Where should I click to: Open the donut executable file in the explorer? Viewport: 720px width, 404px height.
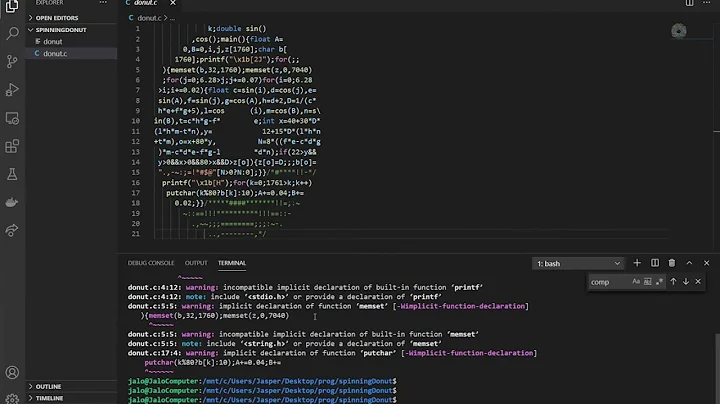pyautogui.click(x=71, y=42)
